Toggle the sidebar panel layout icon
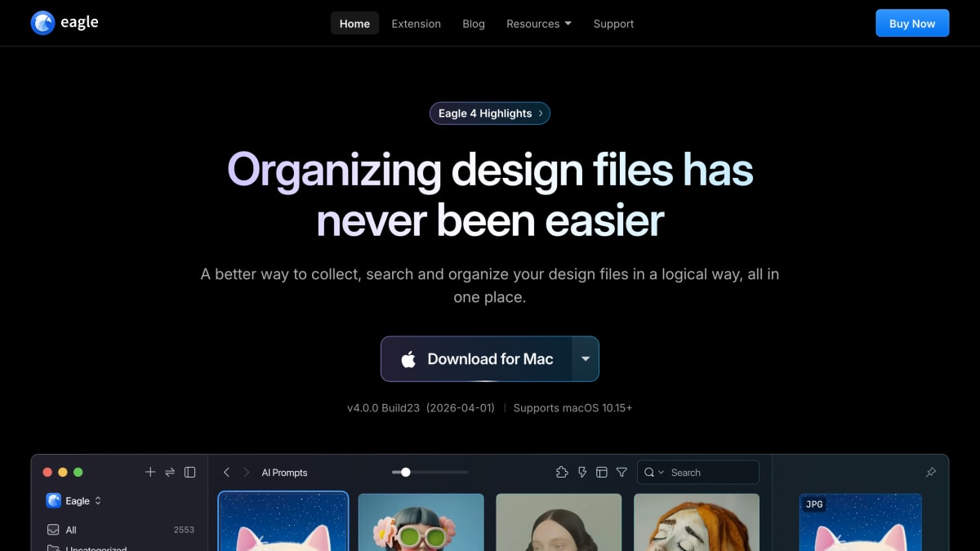Image resolution: width=980 pixels, height=551 pixels. (190, 472)
